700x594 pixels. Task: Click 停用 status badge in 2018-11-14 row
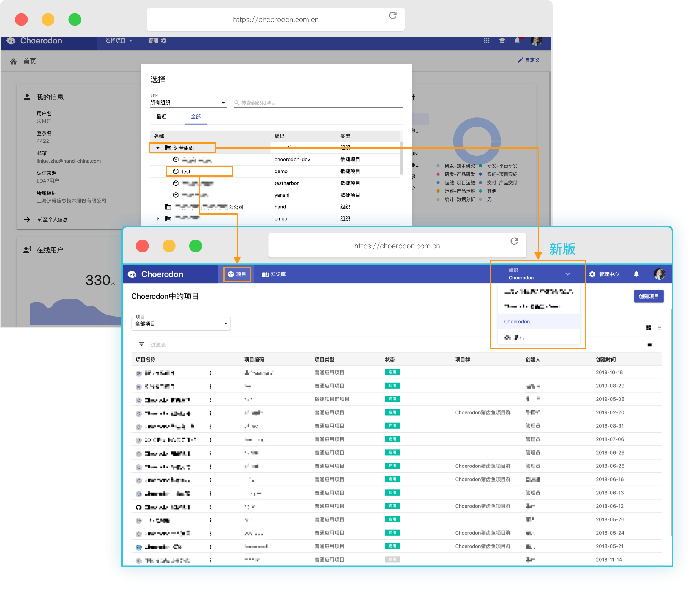392,560
